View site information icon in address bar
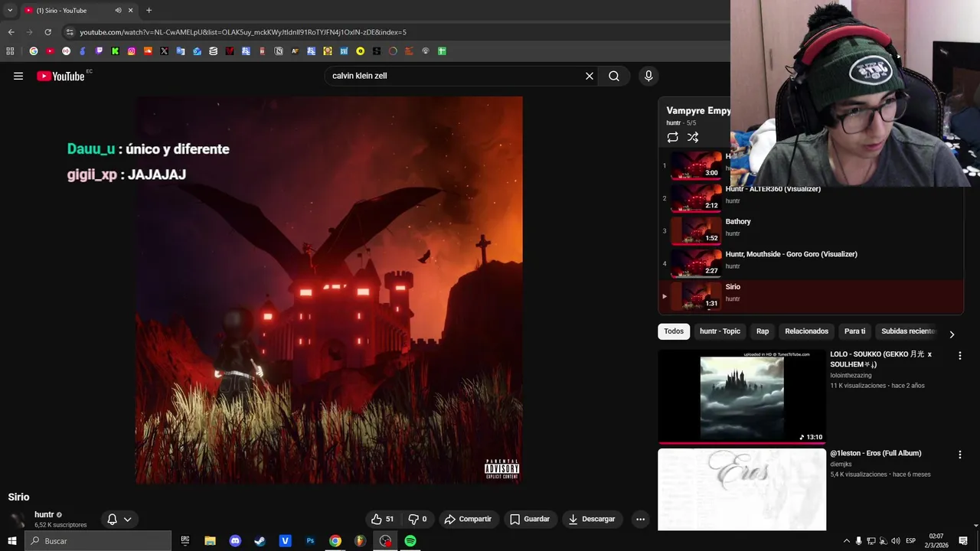This screenshot has width=980, height=551. tap(70, 32)
